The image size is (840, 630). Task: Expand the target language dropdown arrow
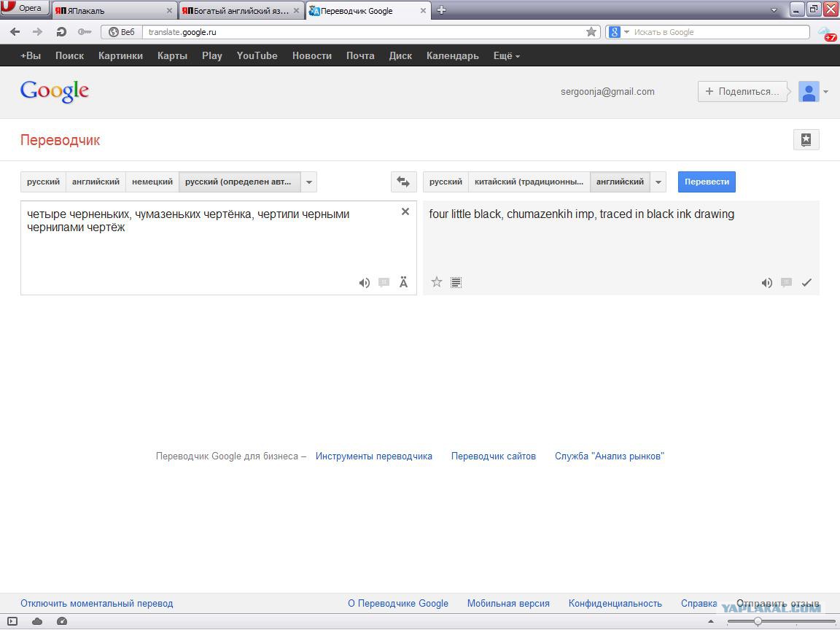pyautogui.click(x=658, y=182)
